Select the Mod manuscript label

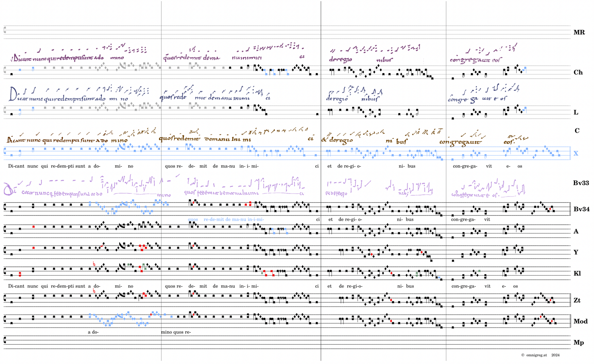click(580, 321)
